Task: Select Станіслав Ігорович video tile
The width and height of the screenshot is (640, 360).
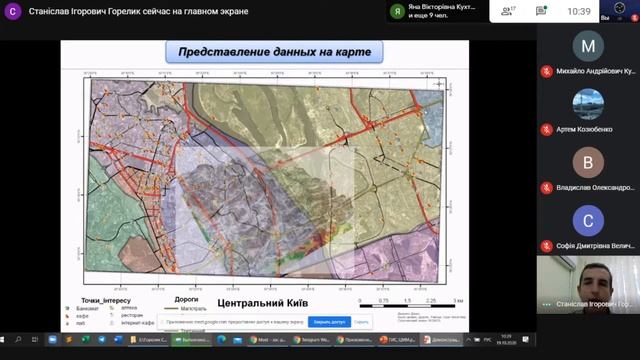Action: tap(588, 284)
